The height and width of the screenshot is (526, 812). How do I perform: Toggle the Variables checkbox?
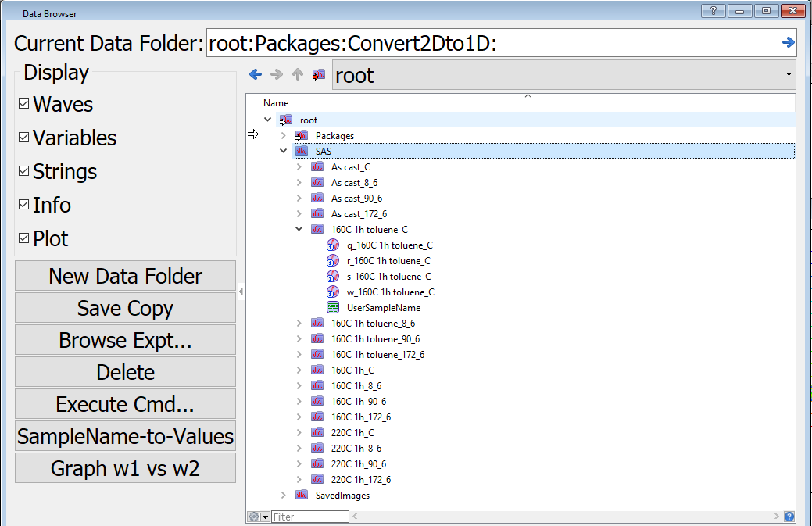24,138
